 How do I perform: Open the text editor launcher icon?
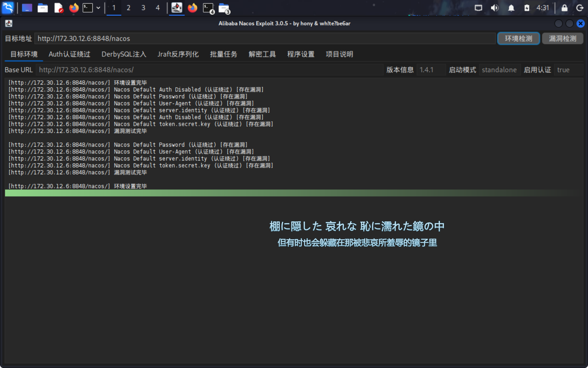tap(58, 8)
